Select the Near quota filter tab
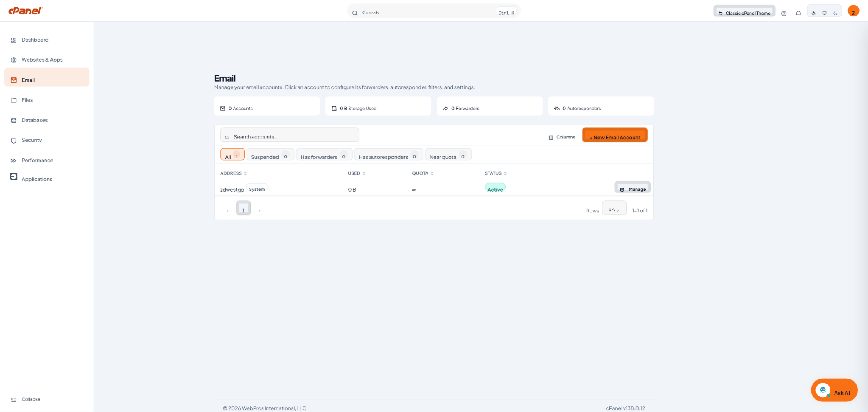The width and height of the screenshot is (868, 412). (448, 155)
